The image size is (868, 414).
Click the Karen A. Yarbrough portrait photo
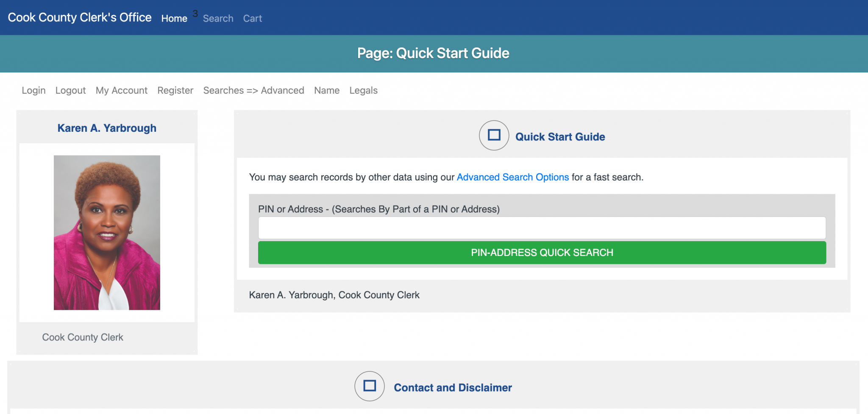coord(107,232)
